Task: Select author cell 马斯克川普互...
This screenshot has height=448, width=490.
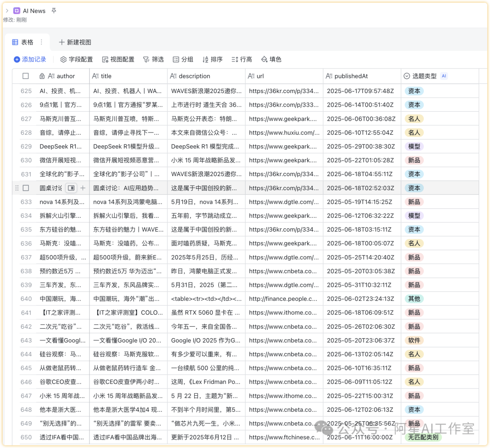Action: 62,119
